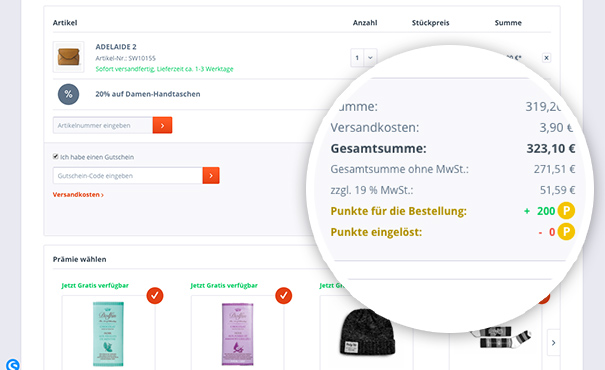Click the ADELAIDE 2 handbag thumbnail
Screen dimensions: 605x370
[x=68, y=57]
